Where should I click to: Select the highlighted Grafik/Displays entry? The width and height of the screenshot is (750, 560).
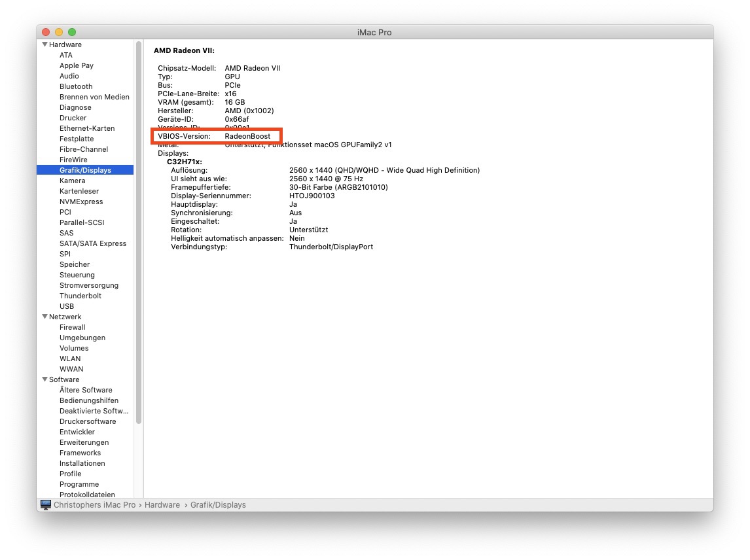point(85,170)
